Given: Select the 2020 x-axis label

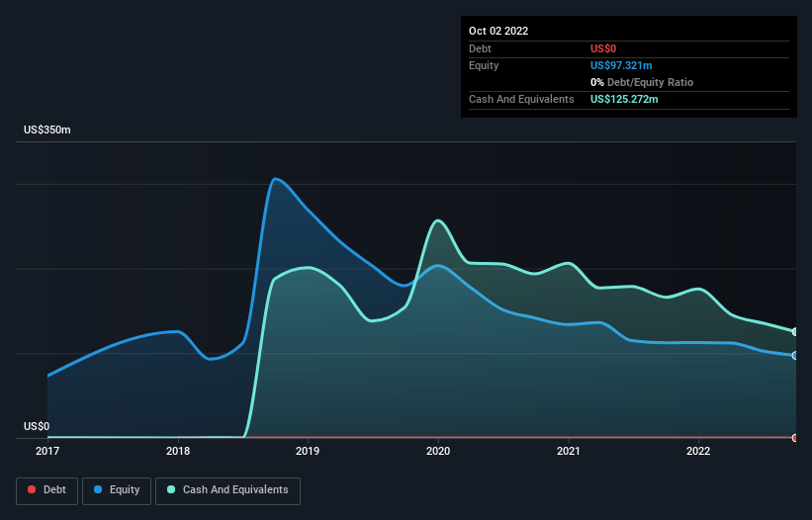Looking at the screenshot, I should [438, 451].
